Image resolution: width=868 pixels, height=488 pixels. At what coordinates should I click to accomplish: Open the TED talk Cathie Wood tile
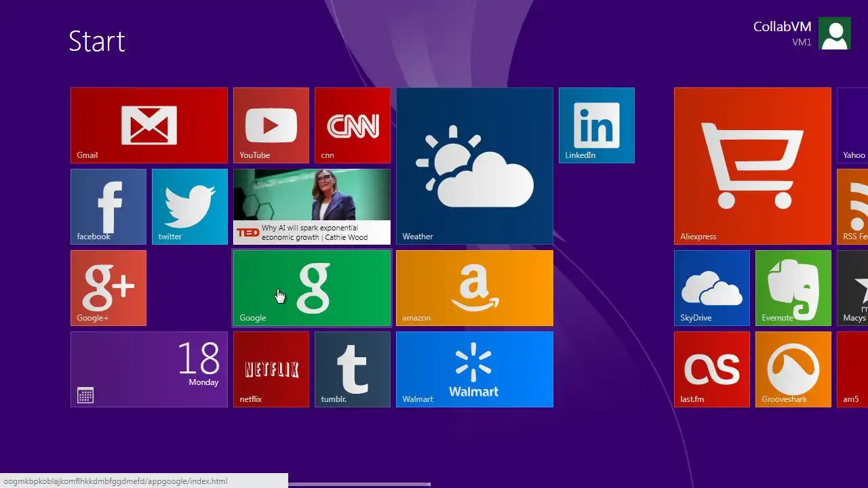pyautogui.click(x=312, y=207)
